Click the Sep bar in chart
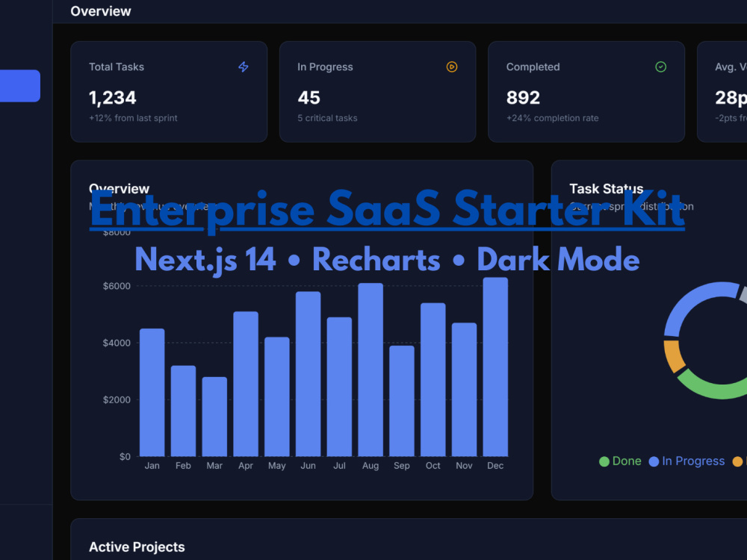Screen dimensions: 747x560 pos(402,401)
